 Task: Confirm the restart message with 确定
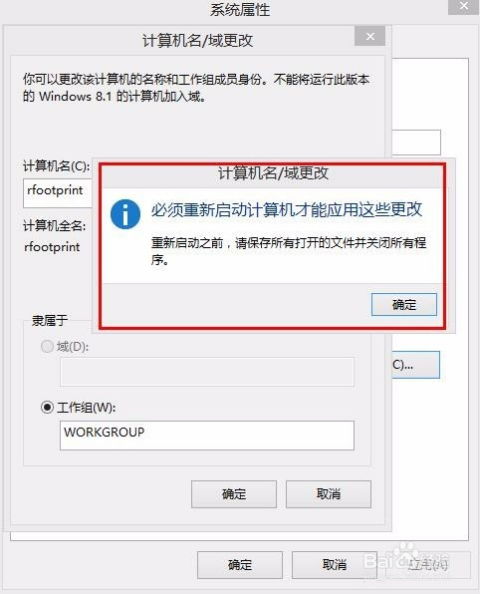pyautogui.click(x=404, y=304)
